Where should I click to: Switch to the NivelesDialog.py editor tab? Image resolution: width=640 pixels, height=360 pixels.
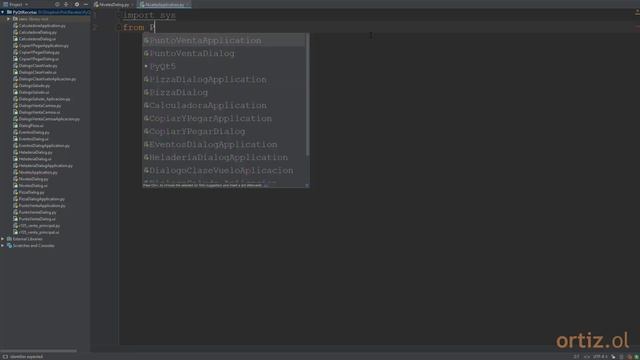click(x=114, y=4)
